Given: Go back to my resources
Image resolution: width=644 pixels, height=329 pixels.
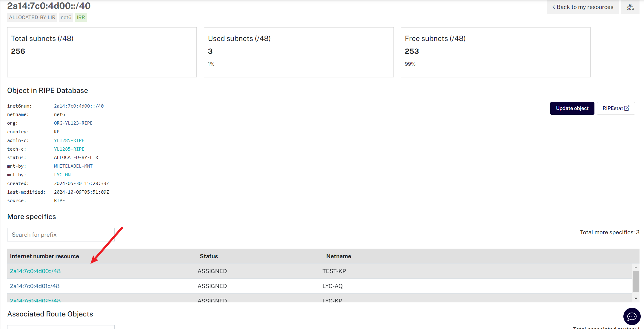Looking at the screenshot, I should pyautogui.click(x=582, y=7).
